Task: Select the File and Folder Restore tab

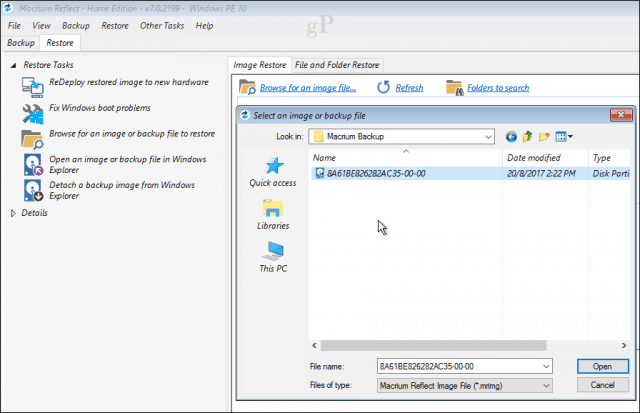Action: 337,65
